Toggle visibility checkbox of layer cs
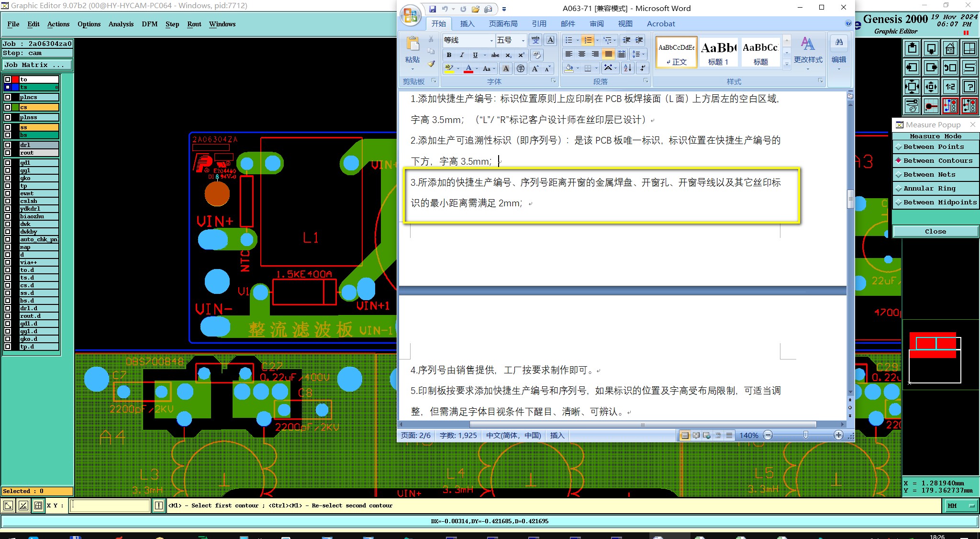This screenshot has width=980, height=539. (8, 107)
